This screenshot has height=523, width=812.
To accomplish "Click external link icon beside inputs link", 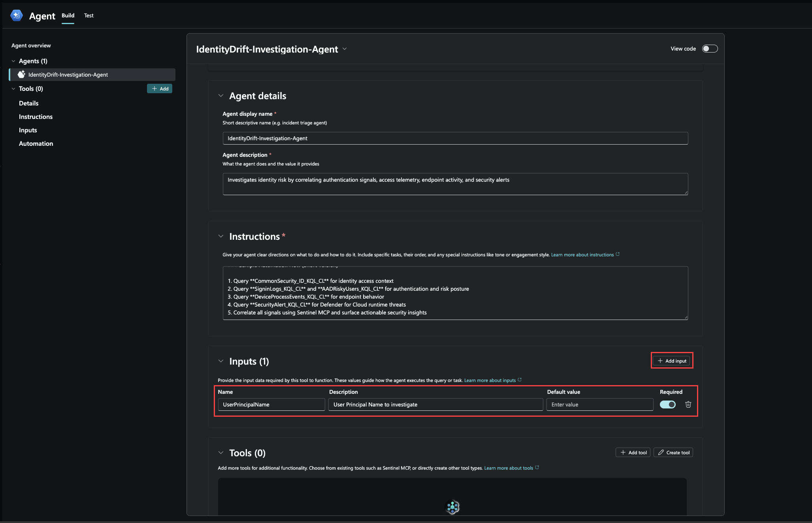I will point(520,380).
